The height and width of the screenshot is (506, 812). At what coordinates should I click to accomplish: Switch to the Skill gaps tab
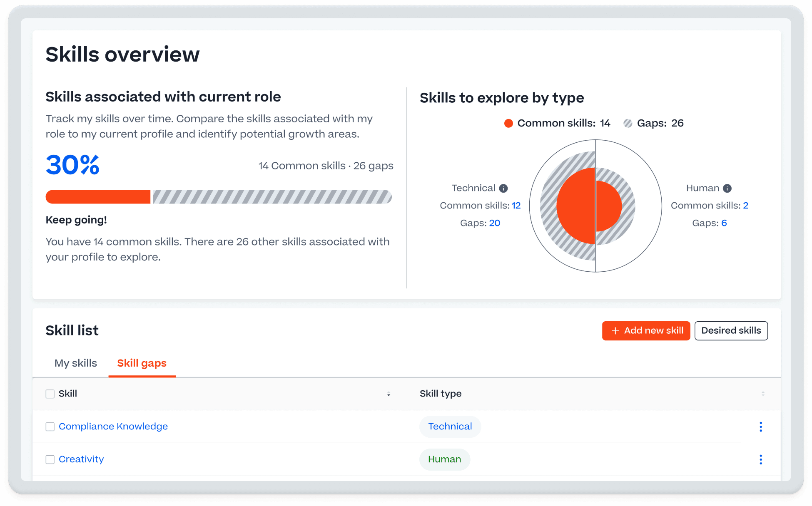click(142, 363)
